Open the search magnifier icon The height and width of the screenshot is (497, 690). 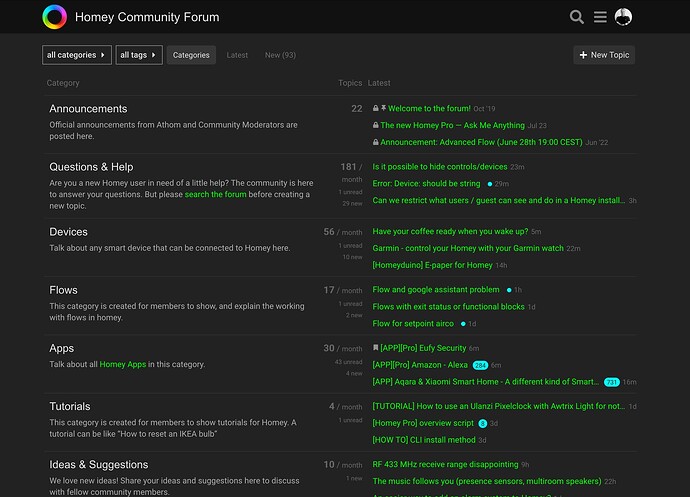pos(576,17)
